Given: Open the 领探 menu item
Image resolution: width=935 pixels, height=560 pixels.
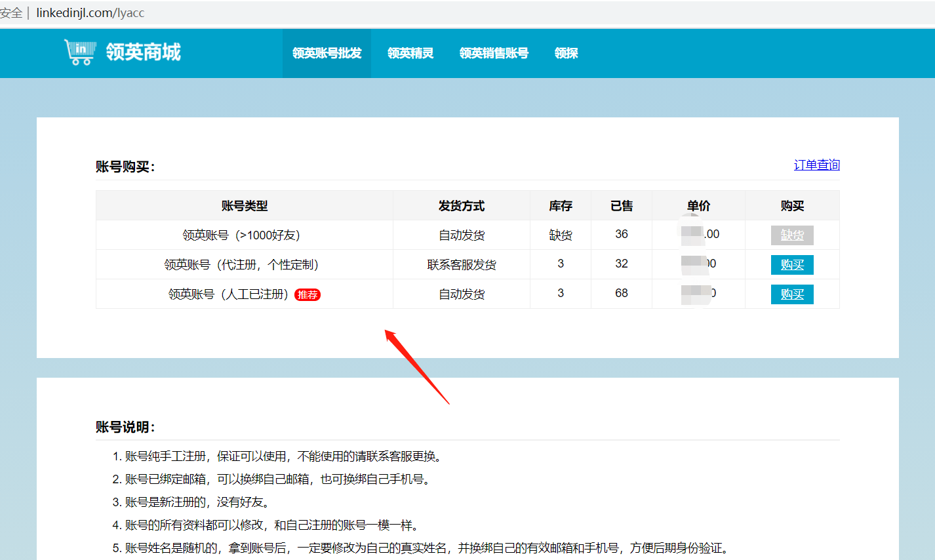Looking at the screenshot, I should 566,53.
